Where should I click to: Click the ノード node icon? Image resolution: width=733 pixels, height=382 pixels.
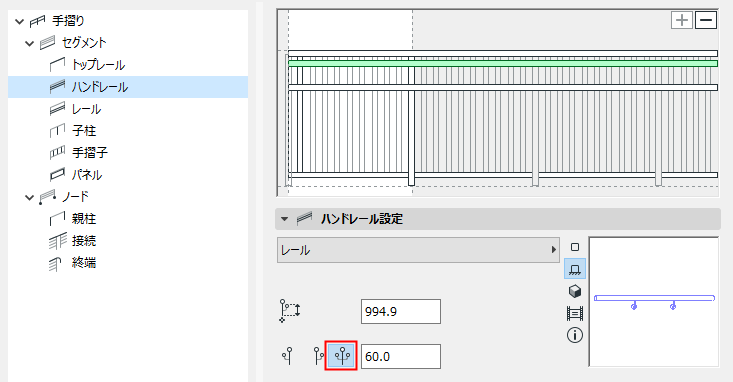(x=47, y=198)
